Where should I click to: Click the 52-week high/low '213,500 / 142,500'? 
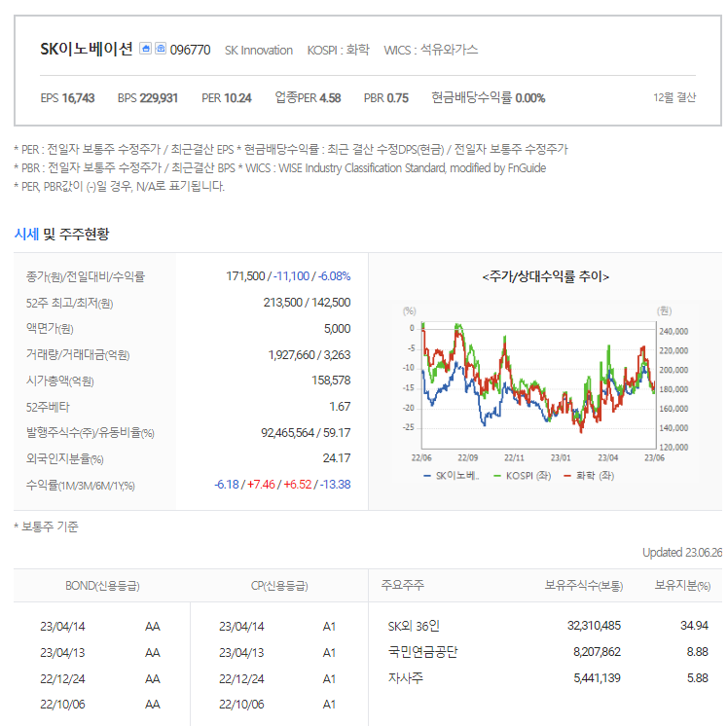(307, 303)
